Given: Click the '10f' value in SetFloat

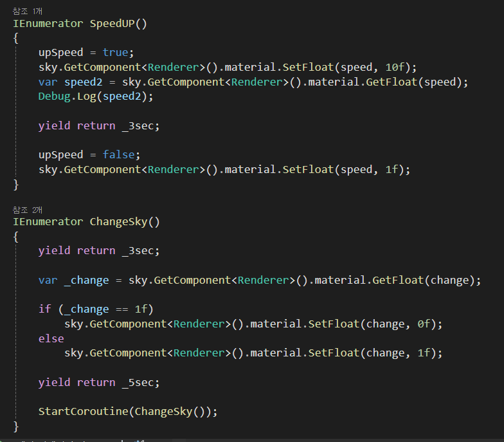Looking at the screenshot, I should (395, 67).
